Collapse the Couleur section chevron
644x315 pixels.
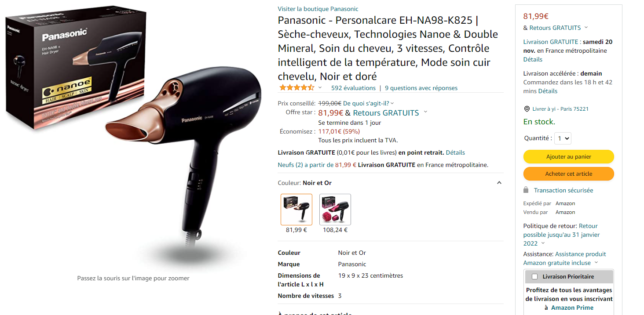pyautogui.click(x=499, y=183)
